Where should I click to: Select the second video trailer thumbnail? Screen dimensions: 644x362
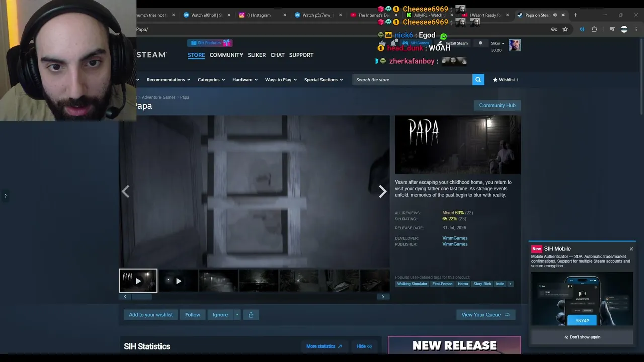(x=178, y=281)
